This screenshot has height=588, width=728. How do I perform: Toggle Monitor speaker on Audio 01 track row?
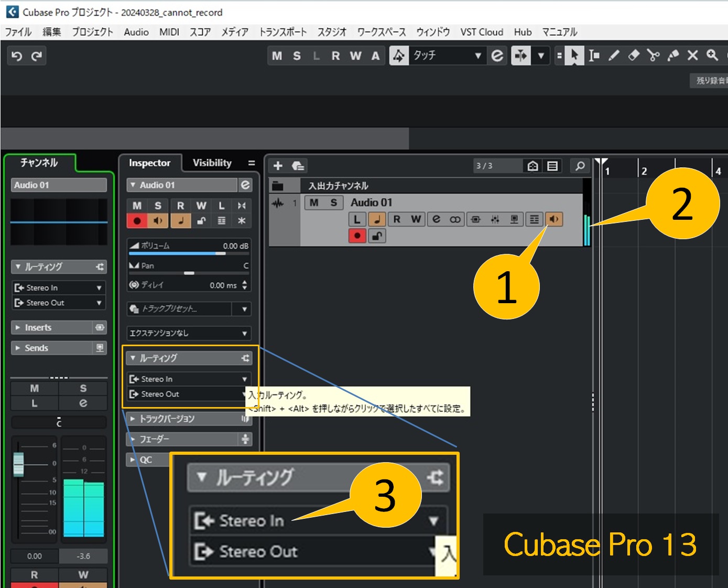coord(554,219)
